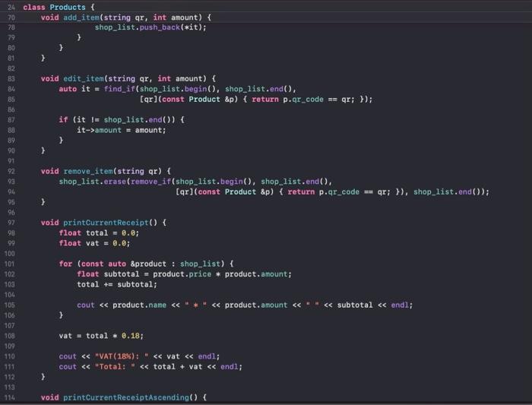Click line number 114 in the gutter
The width and height of the screenshot is (532, 405).
pyautogui.click(x=9, y=397)
